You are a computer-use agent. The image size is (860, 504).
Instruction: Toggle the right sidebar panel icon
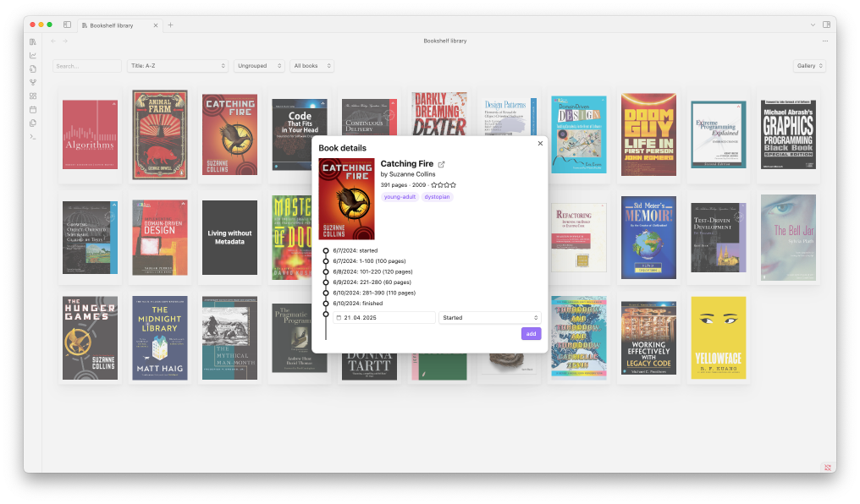pyautogui.click(x=826, y=25)
